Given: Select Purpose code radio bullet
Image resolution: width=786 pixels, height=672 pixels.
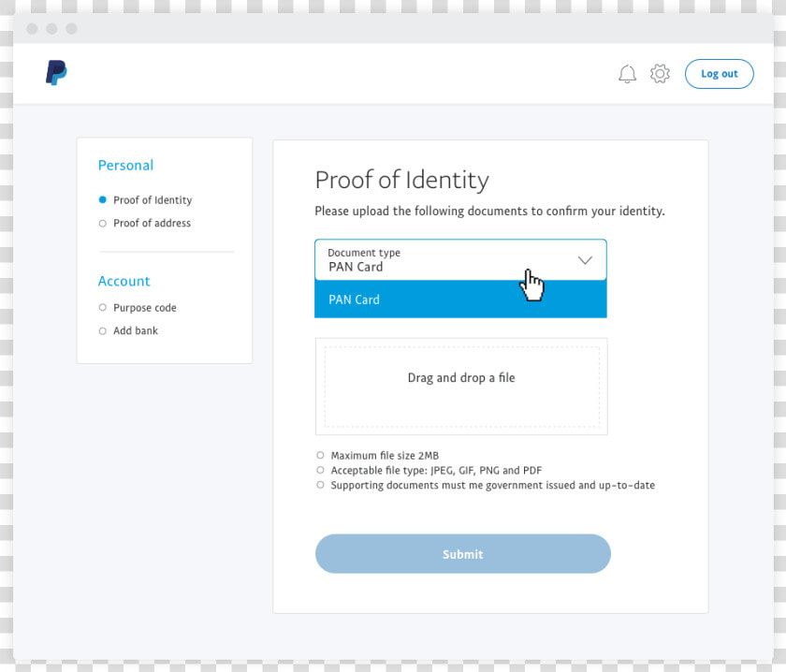Looking at the screenshot, I should point(103,307).
